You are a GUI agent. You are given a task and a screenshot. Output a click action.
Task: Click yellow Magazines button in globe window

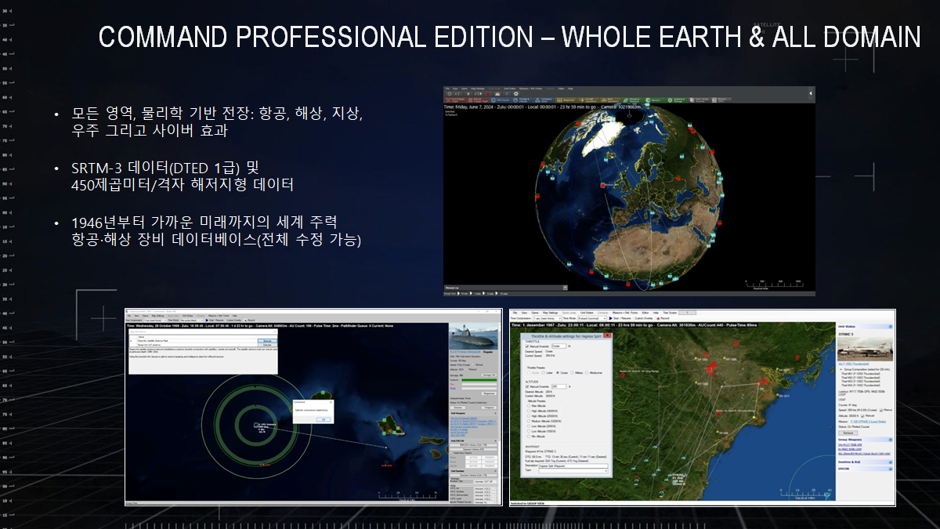click(x=566, y=100)
